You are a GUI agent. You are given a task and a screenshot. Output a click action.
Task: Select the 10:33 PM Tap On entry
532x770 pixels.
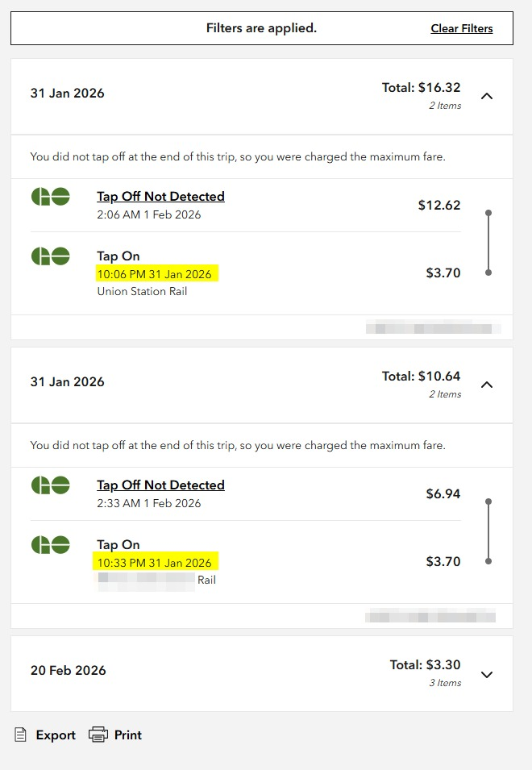pos(118,545)
